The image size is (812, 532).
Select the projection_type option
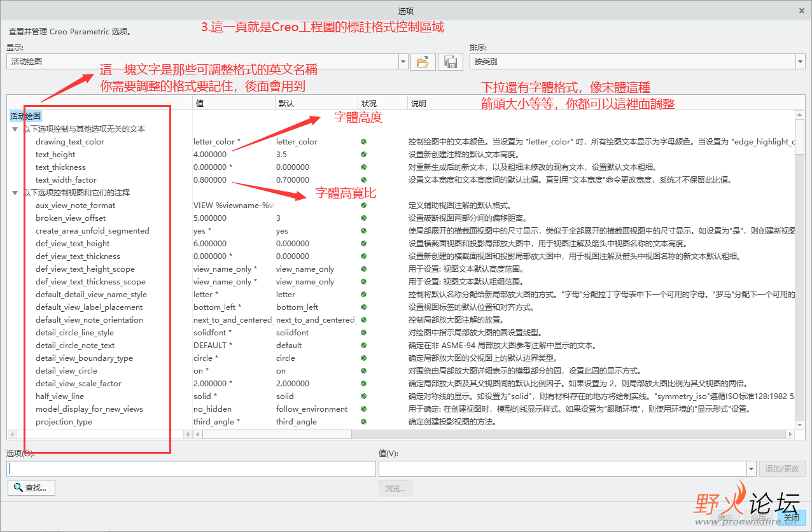point(64,422)
